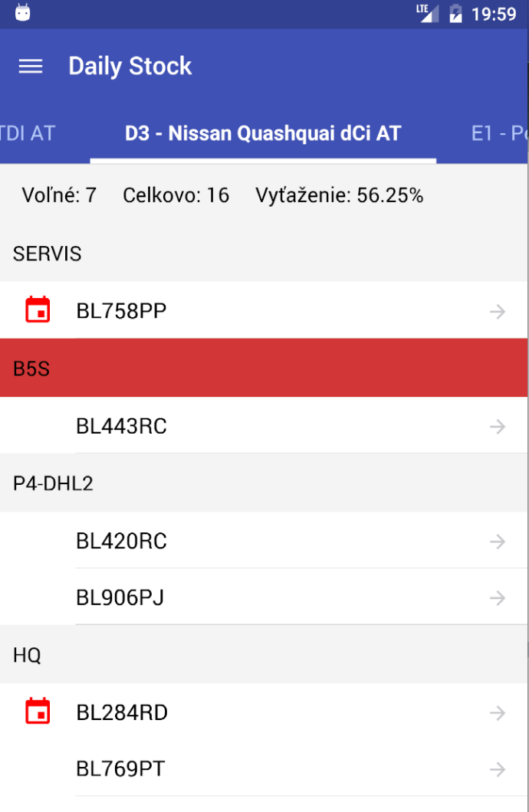Tap the Android system icon in status bar
The height and width of the screenshot is (812, 529).
(22, 12)
